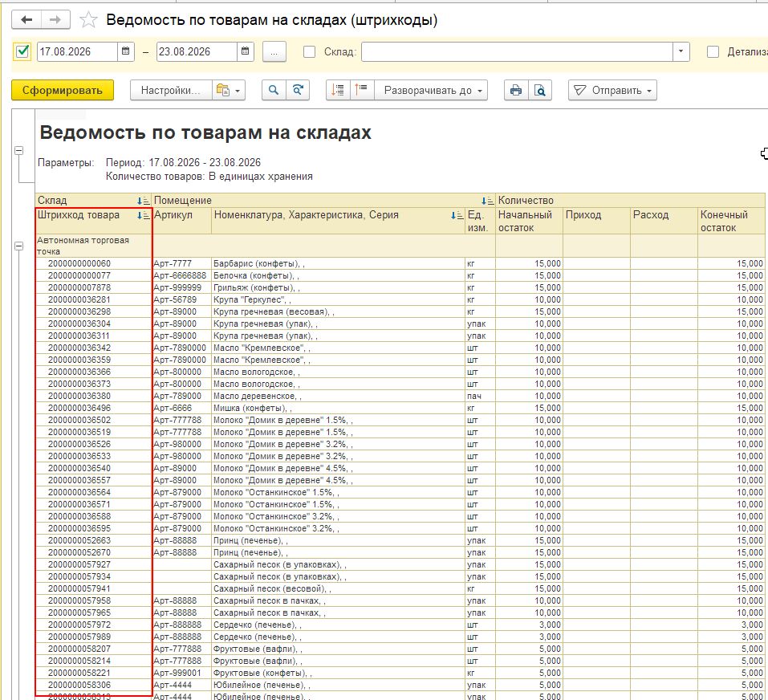
Task: Open Отправить send dropdown
Action: click(612, 90)
